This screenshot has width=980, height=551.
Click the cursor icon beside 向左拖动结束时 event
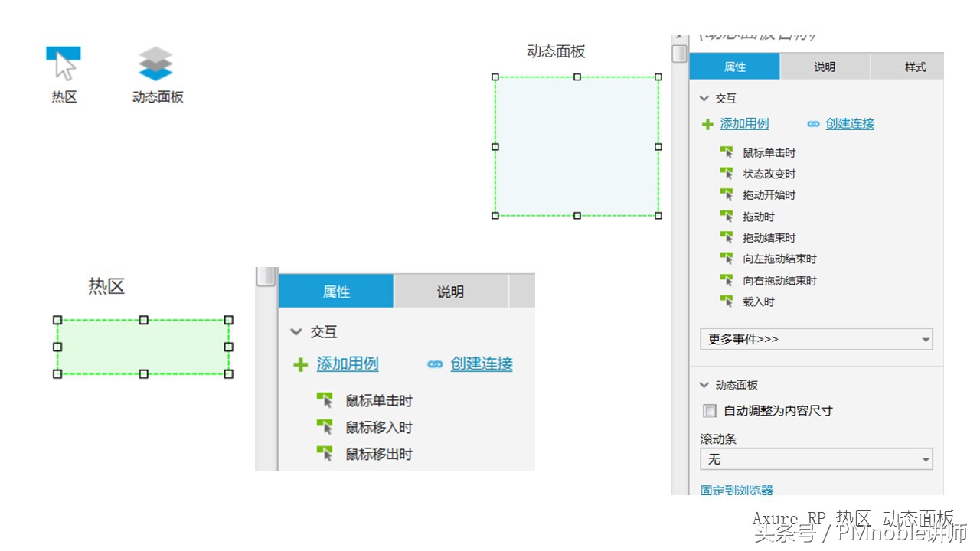[x=726, y=259]
